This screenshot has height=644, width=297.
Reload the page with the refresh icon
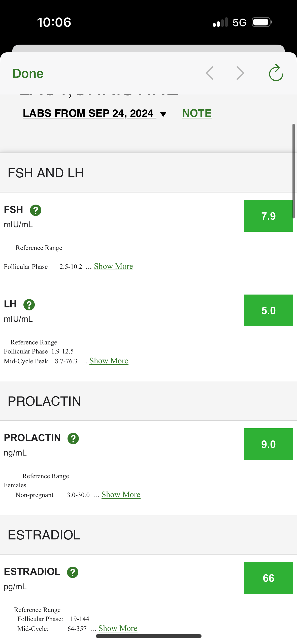point(276,73)
